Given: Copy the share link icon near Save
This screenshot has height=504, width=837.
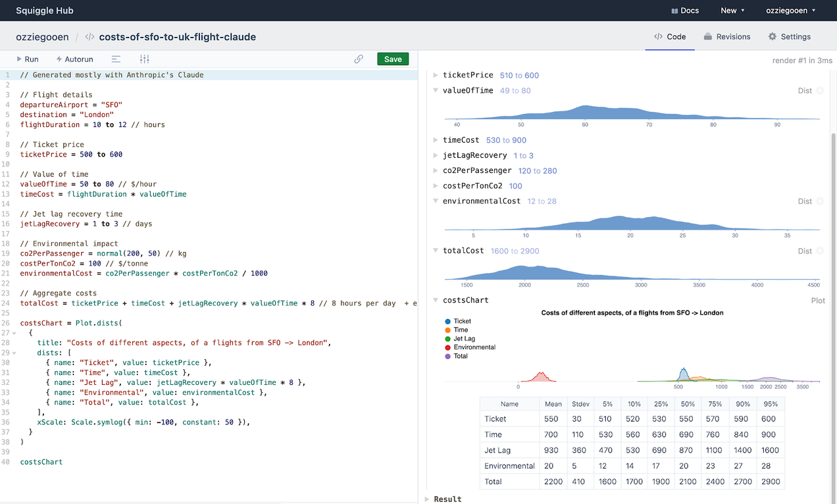Looking at the screenshot, I should click(x=359, y=59).
